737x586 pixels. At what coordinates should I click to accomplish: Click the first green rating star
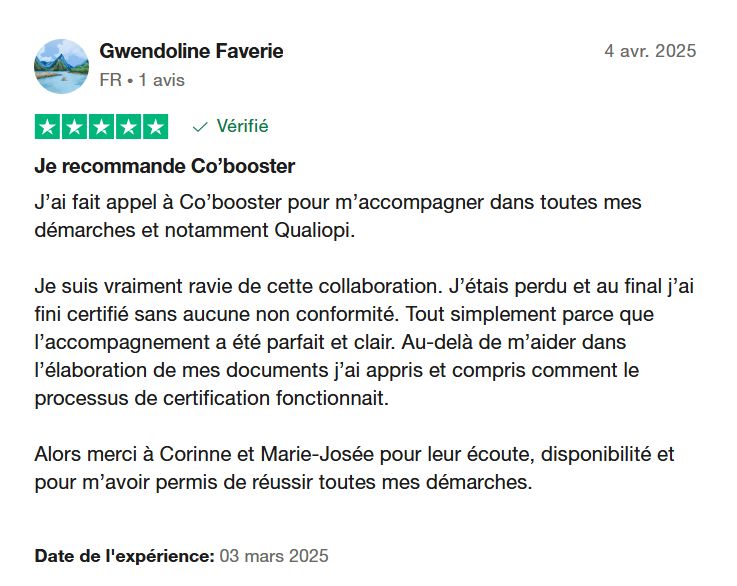pos(48,127)
